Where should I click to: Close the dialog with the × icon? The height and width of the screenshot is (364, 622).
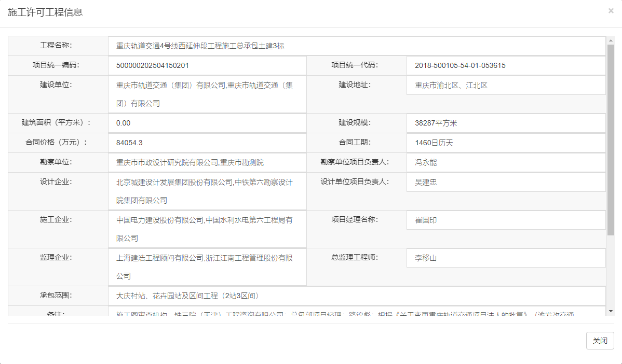coord(611,10)
